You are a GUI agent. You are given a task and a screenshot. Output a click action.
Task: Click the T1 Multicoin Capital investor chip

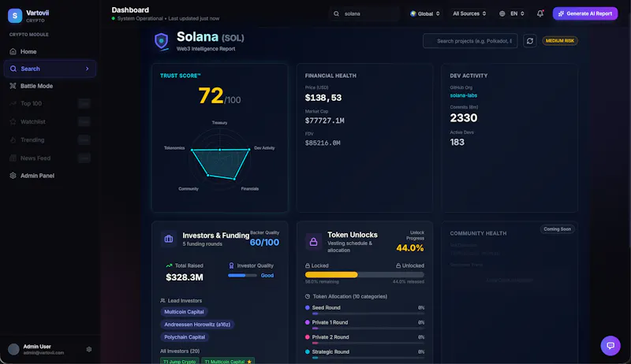(228, 362)
